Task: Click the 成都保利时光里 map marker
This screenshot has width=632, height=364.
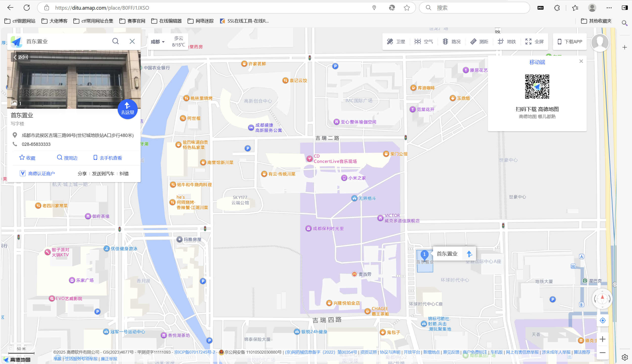Action: coord(308,229)
